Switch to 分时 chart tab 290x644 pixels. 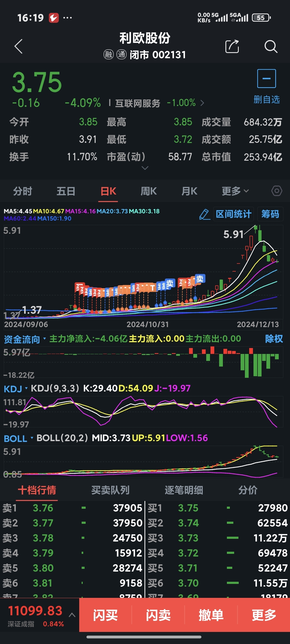pos(23,191)
